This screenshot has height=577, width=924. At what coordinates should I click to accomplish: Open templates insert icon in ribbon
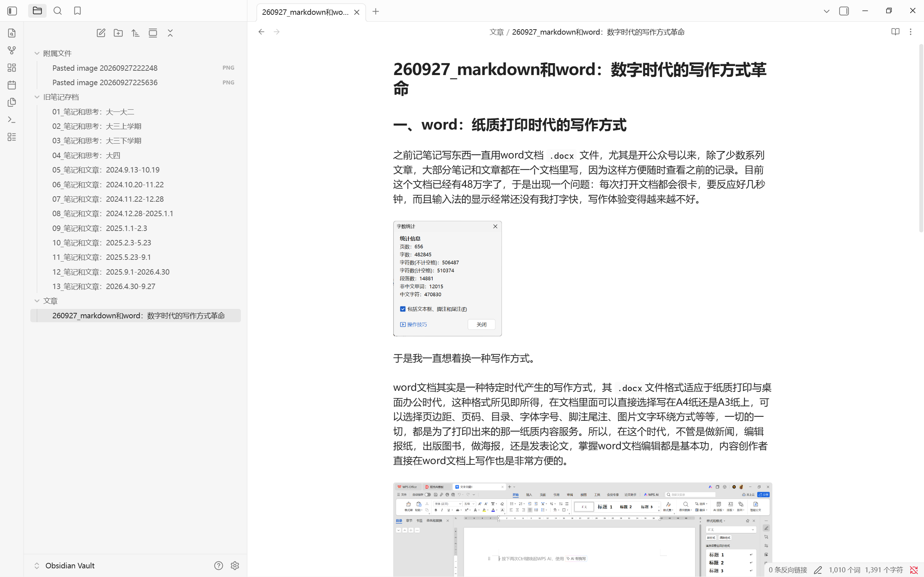[12, 102]
